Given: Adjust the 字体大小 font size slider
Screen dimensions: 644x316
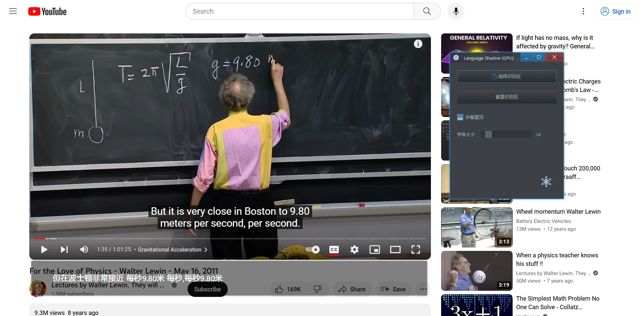Looking at the screenshot, I should (x=506, y=134).
